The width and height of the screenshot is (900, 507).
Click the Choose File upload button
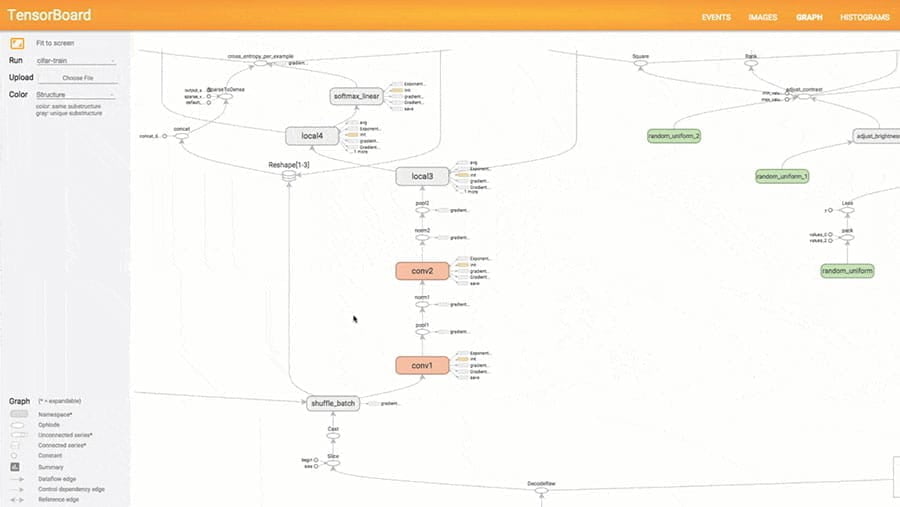point(77,77)
